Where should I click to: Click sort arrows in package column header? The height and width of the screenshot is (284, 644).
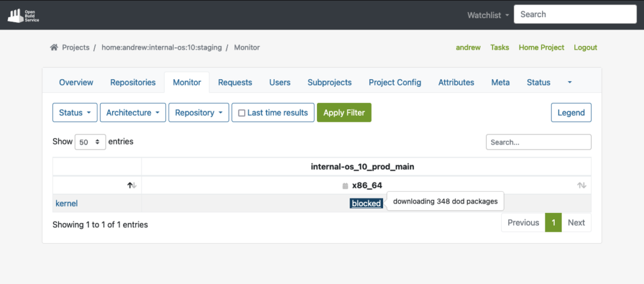131,185
